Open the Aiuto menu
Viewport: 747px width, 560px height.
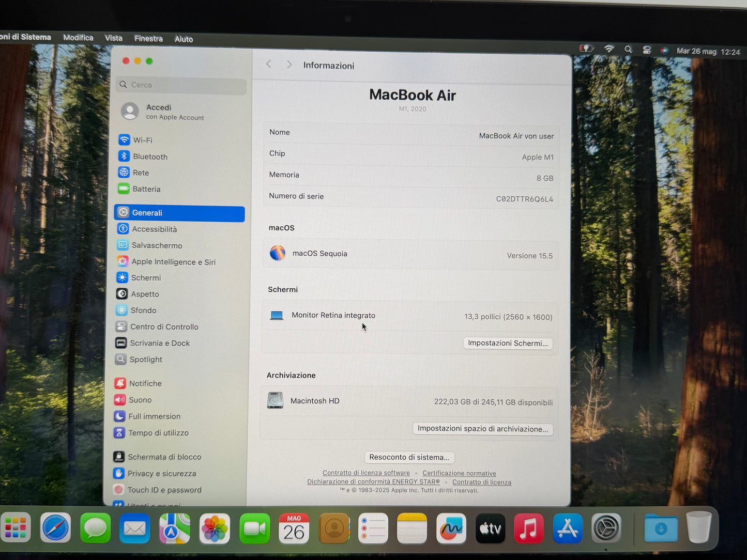[184, 39]
